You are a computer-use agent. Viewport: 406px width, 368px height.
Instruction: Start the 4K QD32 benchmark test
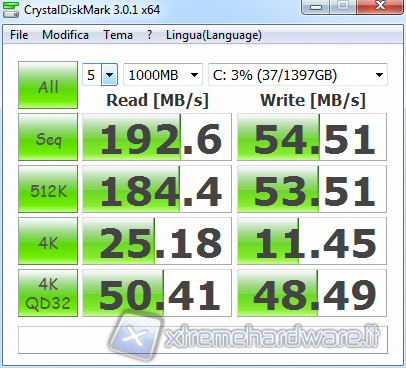tap(48, 293)
